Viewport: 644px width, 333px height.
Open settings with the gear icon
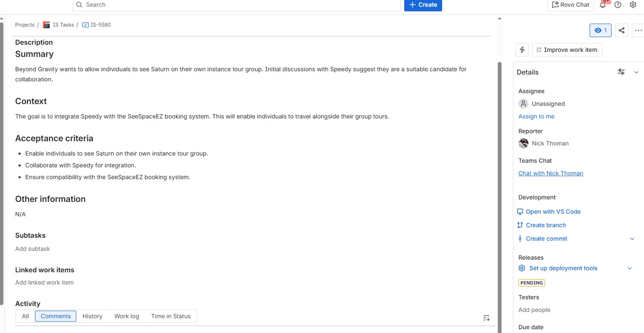(x=633, y=5)
